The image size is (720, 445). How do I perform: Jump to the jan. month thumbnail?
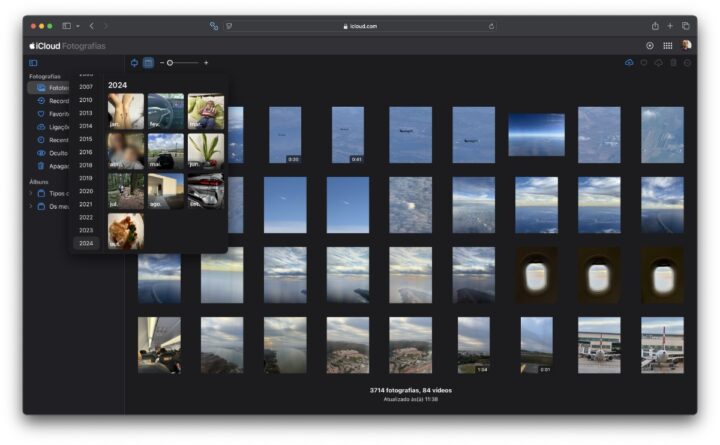tap(126, 112)
